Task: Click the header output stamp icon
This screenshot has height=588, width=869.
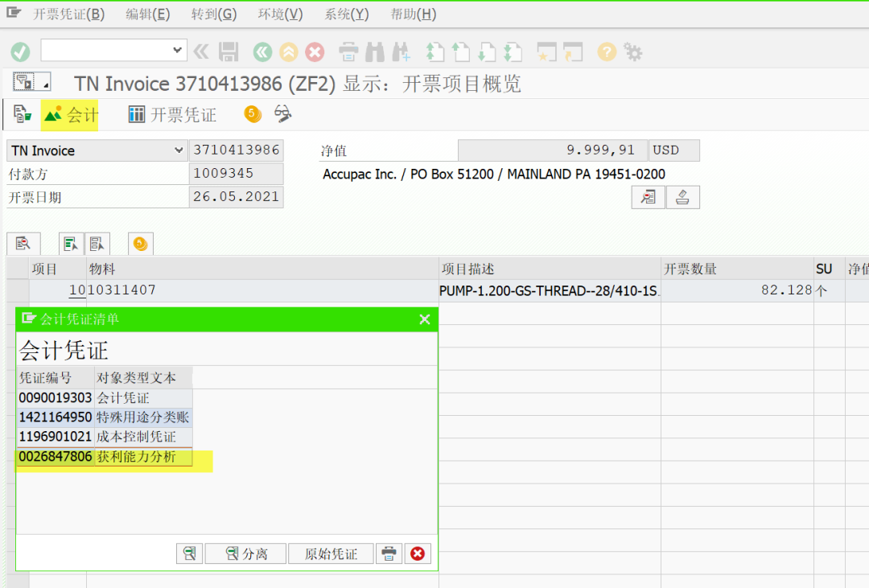Action: pyautogui.click(x=683, y=197)
